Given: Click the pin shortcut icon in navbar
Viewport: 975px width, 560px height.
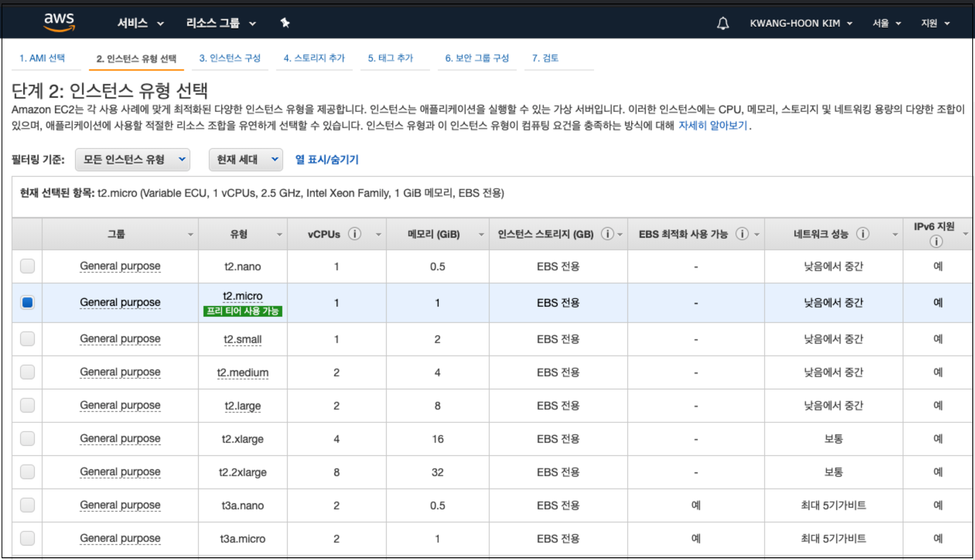Looking at the screenshot, I should 285,23.
